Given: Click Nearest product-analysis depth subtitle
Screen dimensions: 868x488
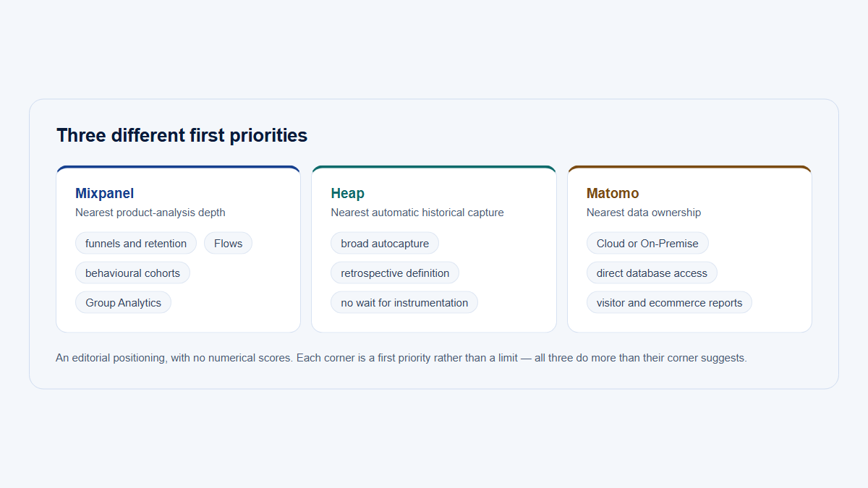Looking at the screenshot, I should tap(150, 213).
